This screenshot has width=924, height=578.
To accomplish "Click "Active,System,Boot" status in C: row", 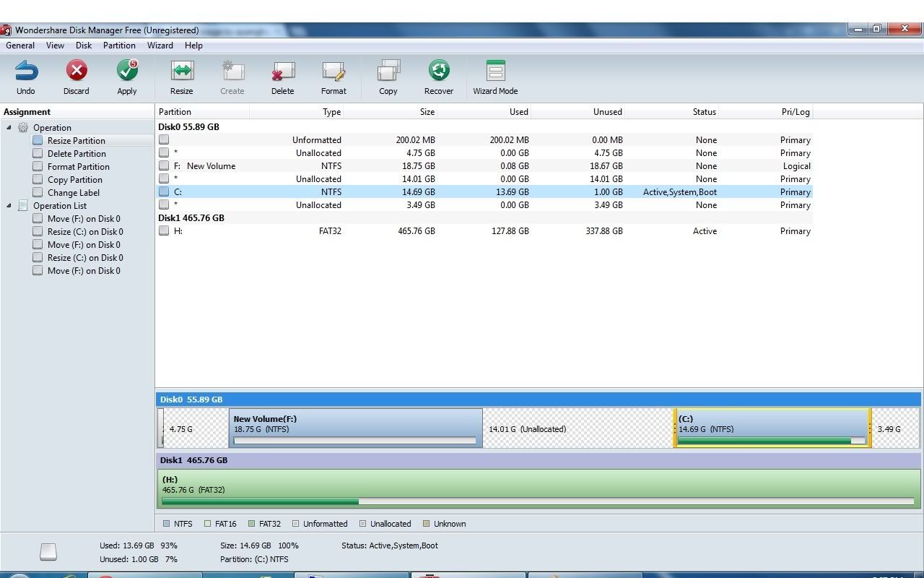I will click(680, 192).
